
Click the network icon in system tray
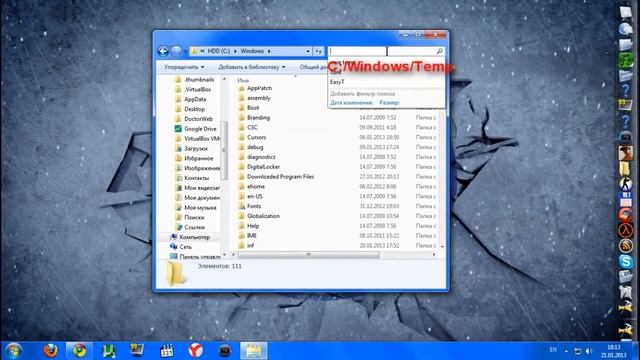pyautogui.click(x=578, y=351)
